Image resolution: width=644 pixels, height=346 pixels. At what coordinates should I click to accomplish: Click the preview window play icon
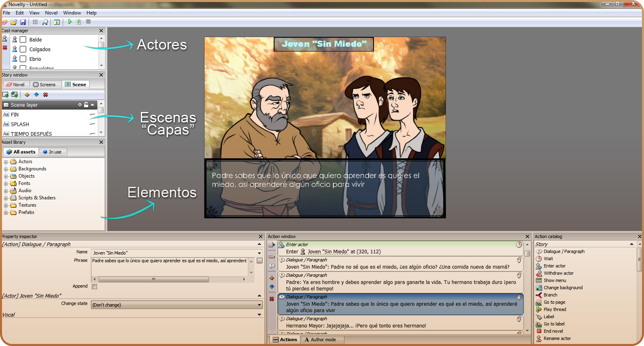click(x=57, y=22)
